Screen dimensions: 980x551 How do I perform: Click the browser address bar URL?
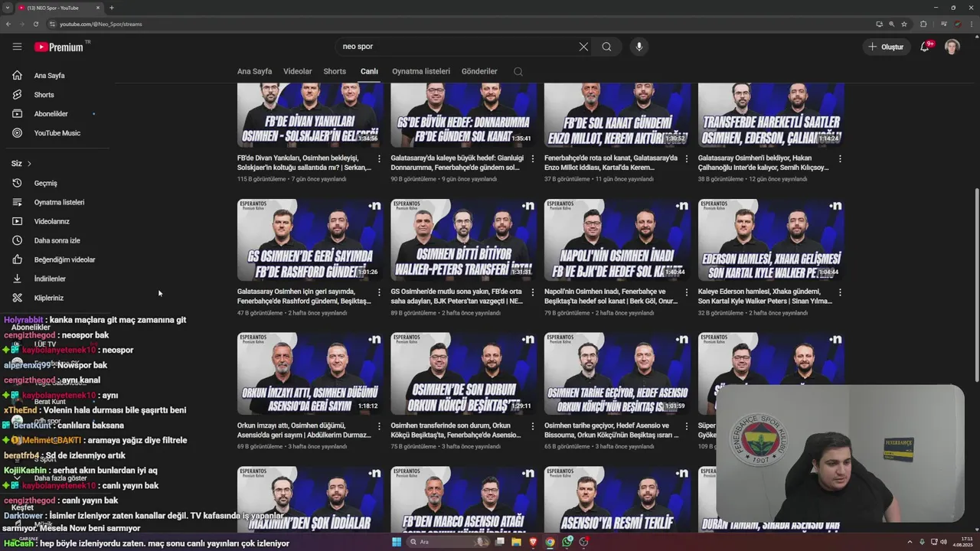point(101,24)
